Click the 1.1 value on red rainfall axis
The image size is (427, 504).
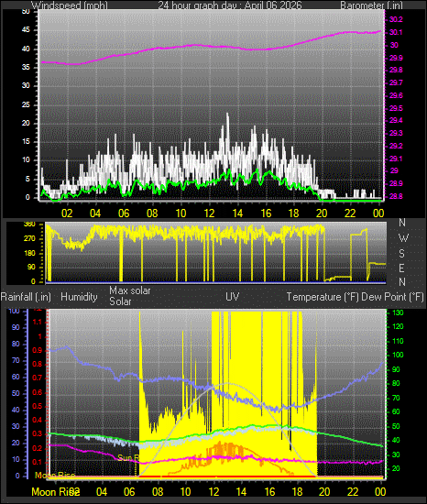[x=38, y=322]
